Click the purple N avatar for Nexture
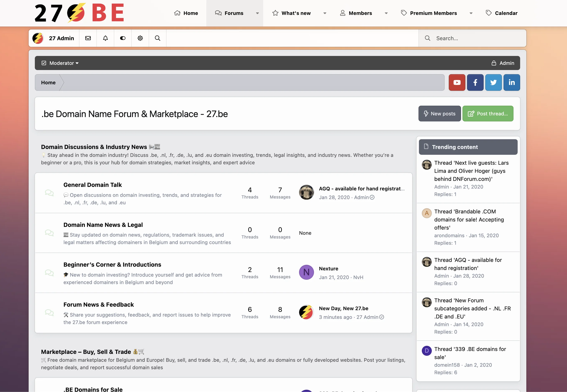This screenshot has width=567, height=392. click(306, 272)
